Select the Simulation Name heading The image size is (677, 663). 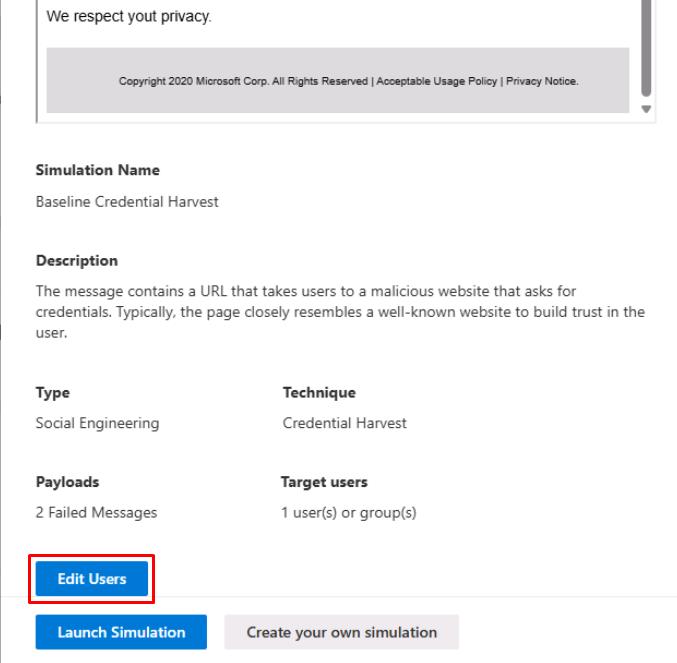(98, 170)
